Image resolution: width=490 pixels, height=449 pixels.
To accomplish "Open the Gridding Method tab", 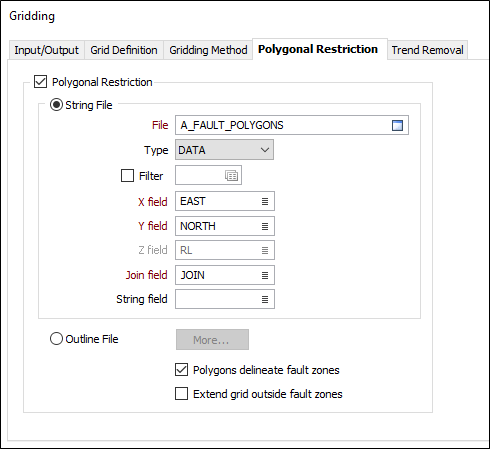I will [208, 50].
